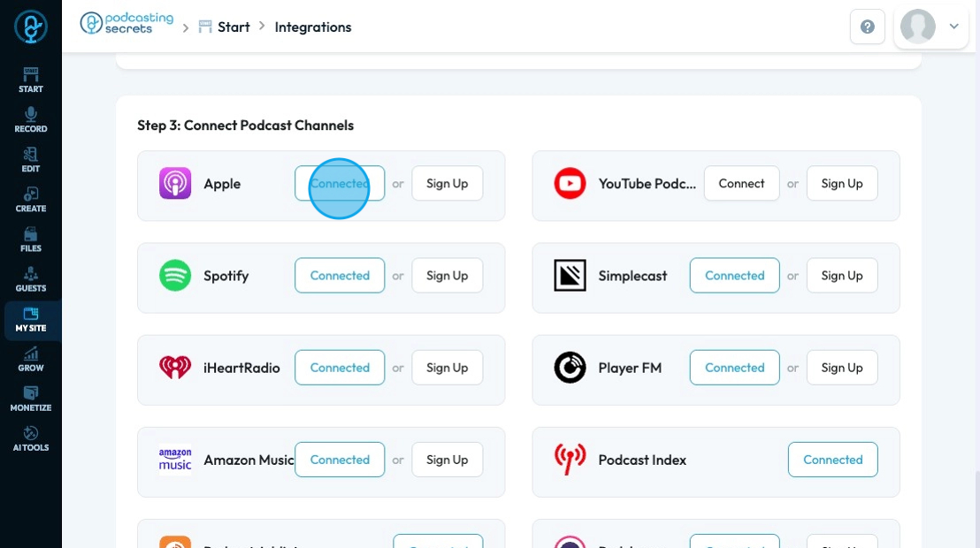Image resolution: width=980 pixels, height=548 pixels.
Task: Open the Start section in sidebar
Action: [x=31, y=80]
